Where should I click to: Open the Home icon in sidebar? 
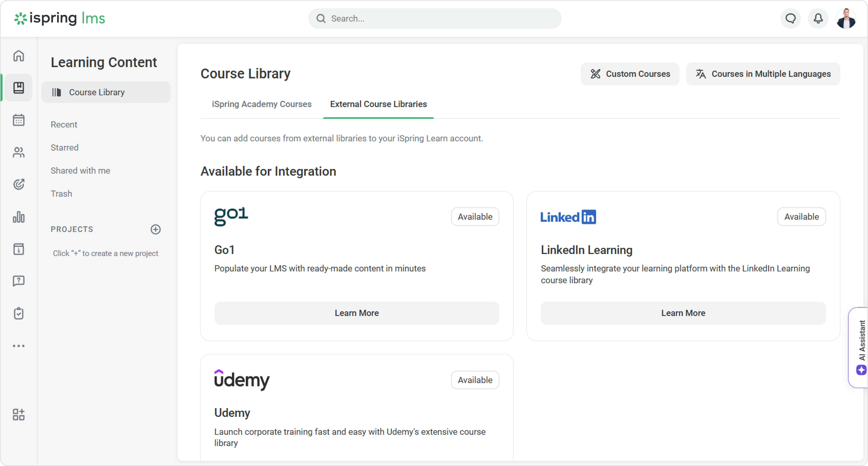[18, 56]
